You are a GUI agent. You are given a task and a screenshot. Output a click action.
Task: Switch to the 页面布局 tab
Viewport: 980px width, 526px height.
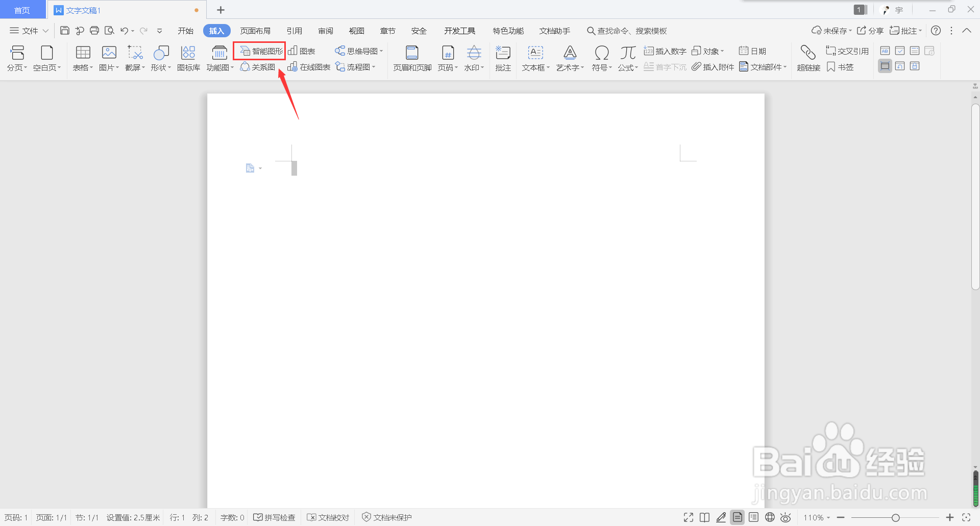255,31
